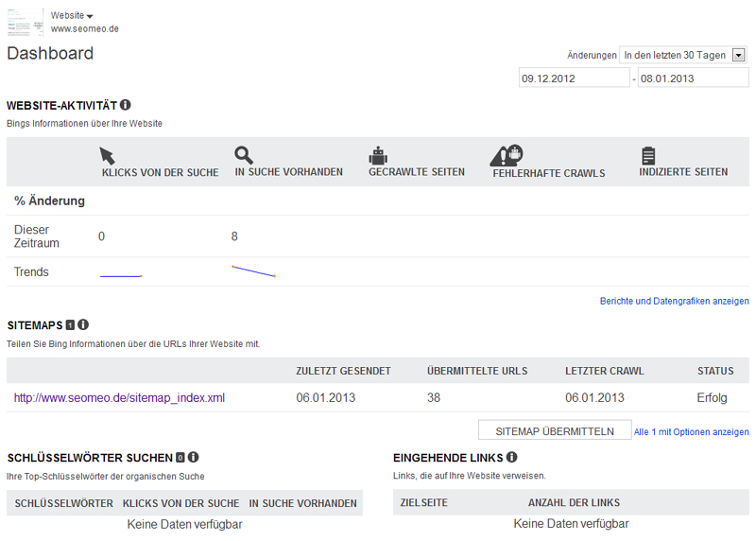756x541 pixels.
Task: Click the In Suche vorhanden activity header
Action: click(289, 172)
